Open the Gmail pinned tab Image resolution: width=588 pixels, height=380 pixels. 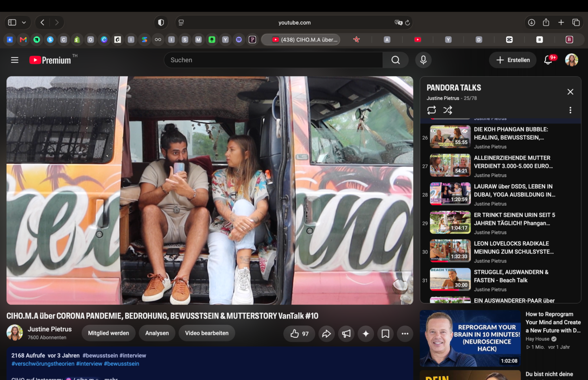pyautogui.click(x=23, y=40)
